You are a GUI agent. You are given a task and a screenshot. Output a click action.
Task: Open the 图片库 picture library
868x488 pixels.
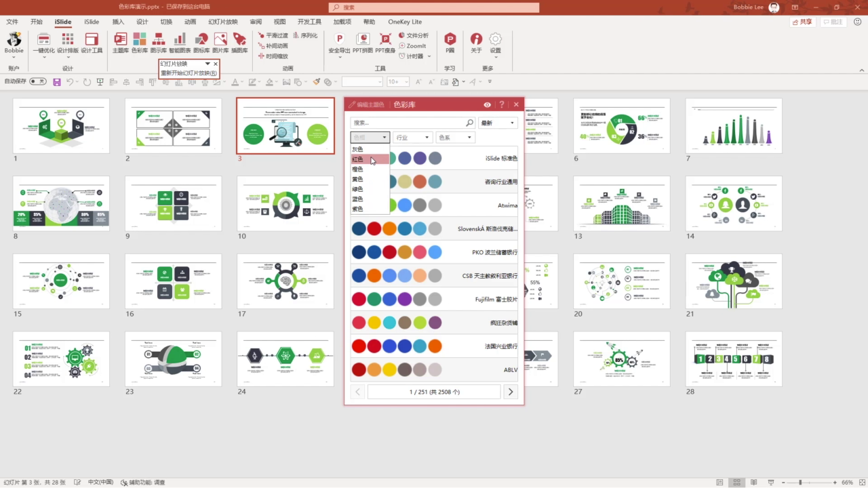coord(220,43)
